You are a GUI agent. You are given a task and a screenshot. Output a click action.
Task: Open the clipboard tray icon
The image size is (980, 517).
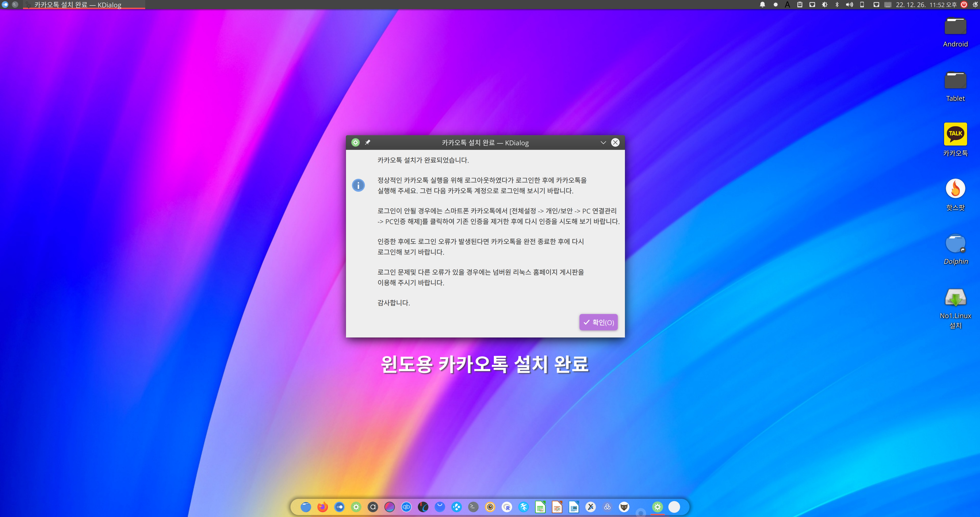point(800,5)
